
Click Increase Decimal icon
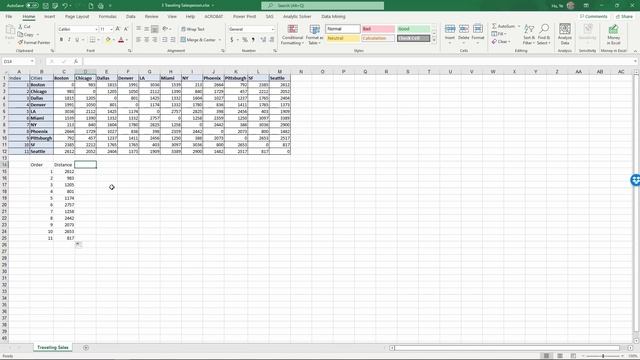click(263, 40)
